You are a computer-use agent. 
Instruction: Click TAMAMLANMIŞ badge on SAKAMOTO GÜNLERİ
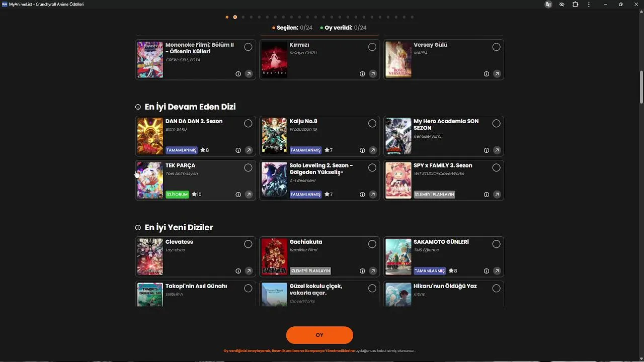point(430,271)
